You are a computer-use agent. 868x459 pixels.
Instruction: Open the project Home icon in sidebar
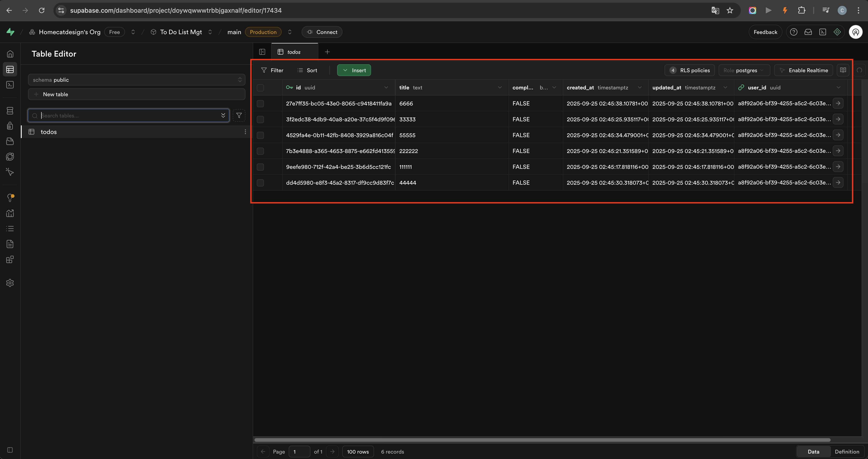[10, 54]
